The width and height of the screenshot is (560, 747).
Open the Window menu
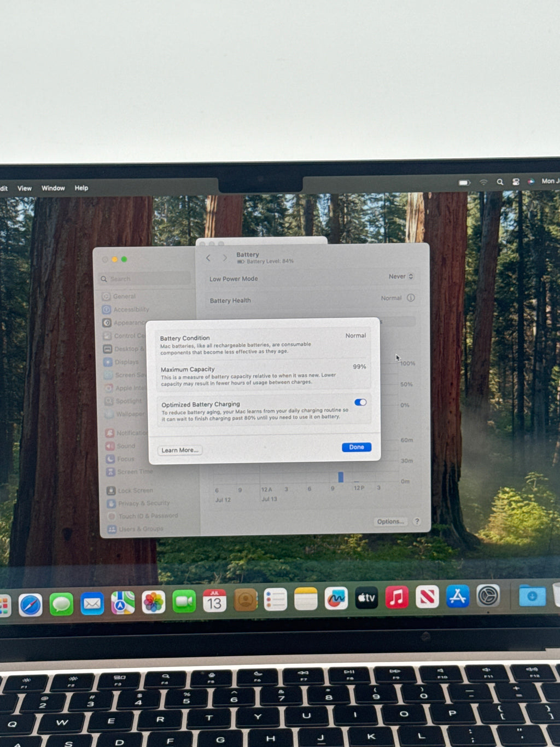click(53, 188)
